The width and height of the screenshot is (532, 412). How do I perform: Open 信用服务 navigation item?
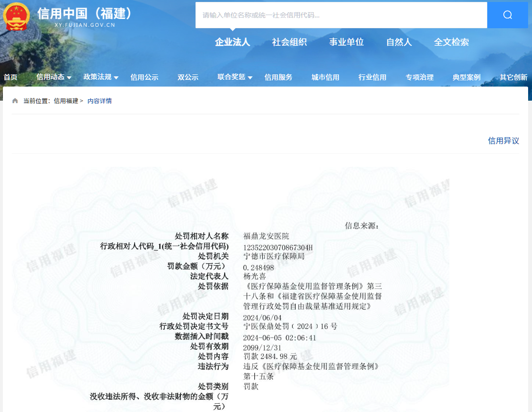point(278,77)
